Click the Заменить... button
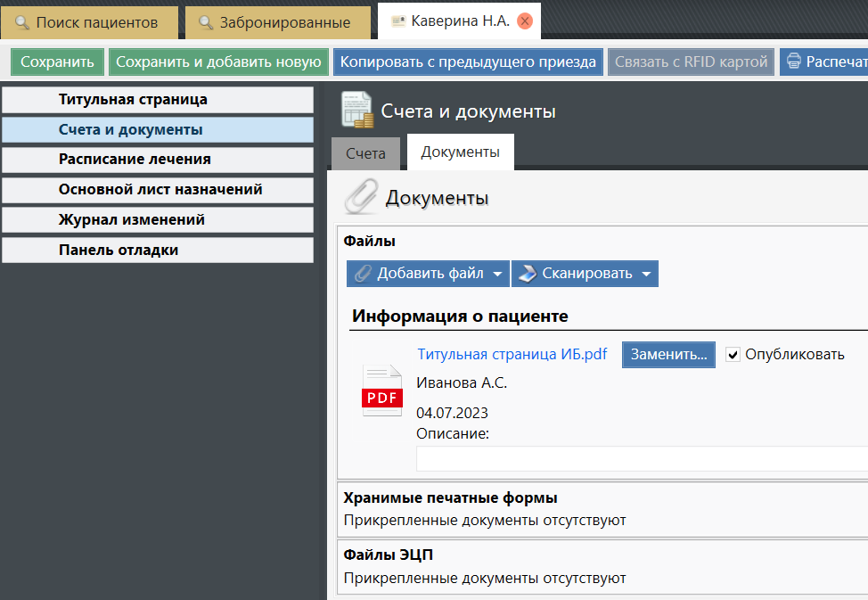868x600 pixels. (668, 354)
